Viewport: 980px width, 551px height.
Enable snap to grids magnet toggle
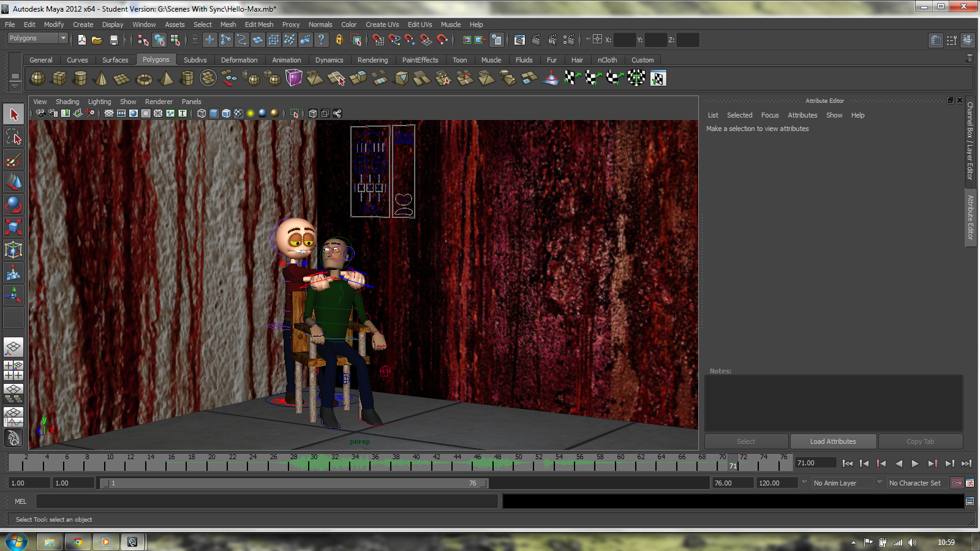tap(380, 40)
